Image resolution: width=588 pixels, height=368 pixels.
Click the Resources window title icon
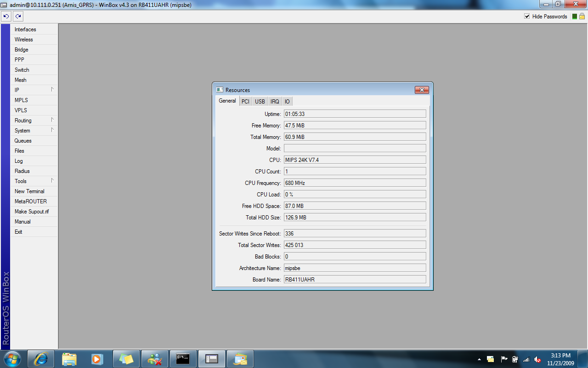point(220,90)
